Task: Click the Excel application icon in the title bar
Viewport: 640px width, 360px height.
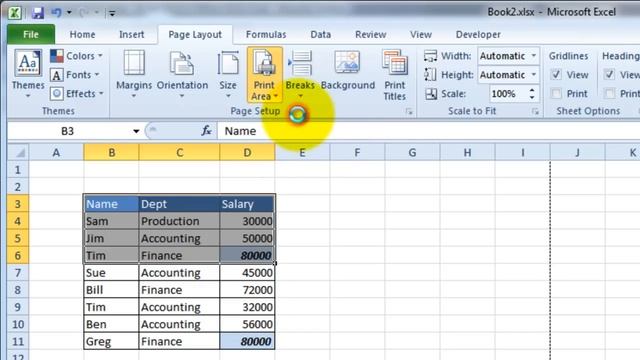Action: click(x=15, y=12)
